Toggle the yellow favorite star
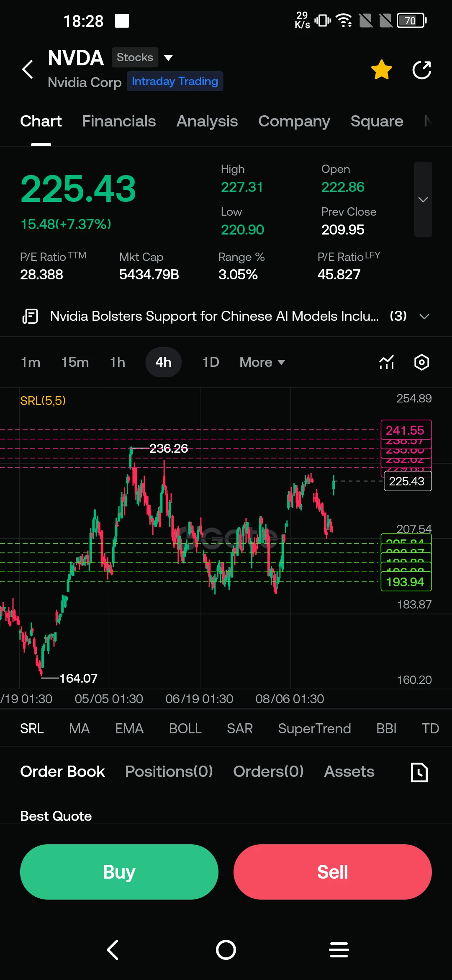Image resolution: width=452 pixels, height=980 pixels. pos(382,70)
